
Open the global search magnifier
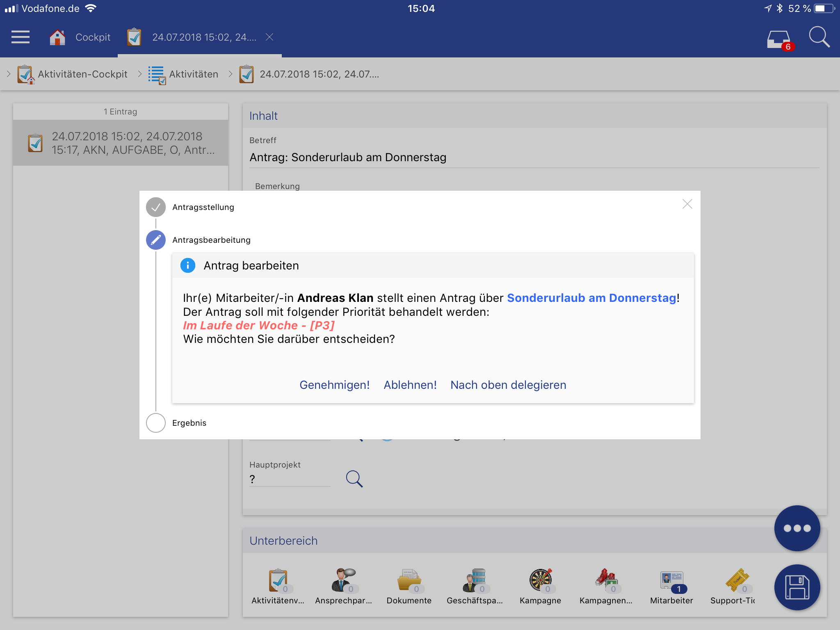coord(819,37)
